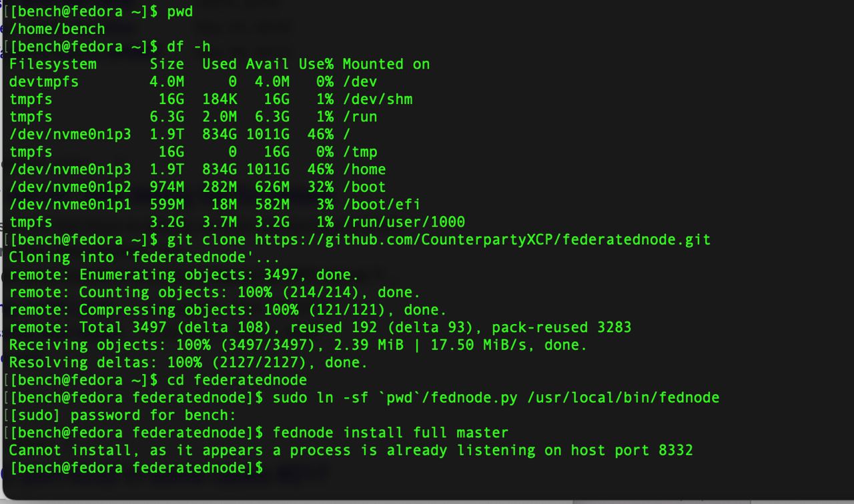Image resolution: width=854 pixels, height=504 pixels.
Task: Click the 'cd federatednode' command
Action: 237,380
